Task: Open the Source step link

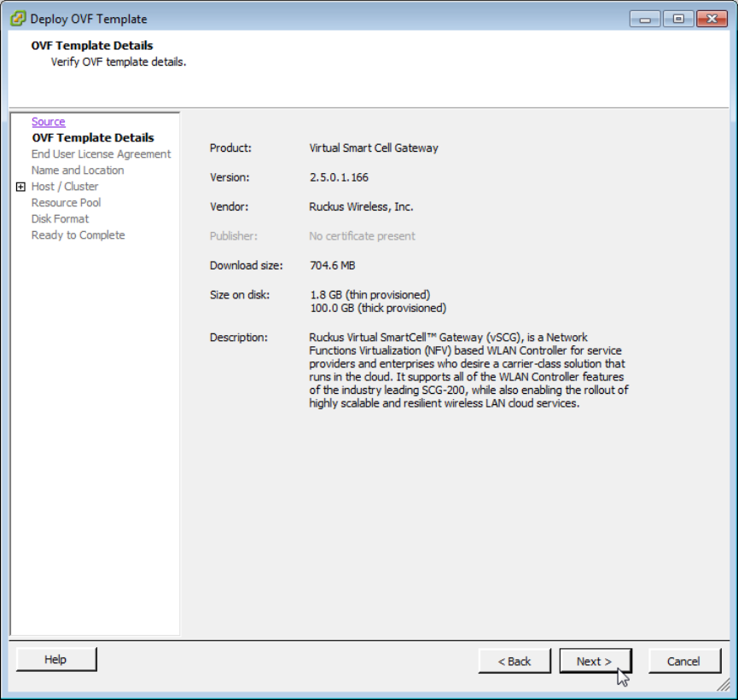Action: 49,121
